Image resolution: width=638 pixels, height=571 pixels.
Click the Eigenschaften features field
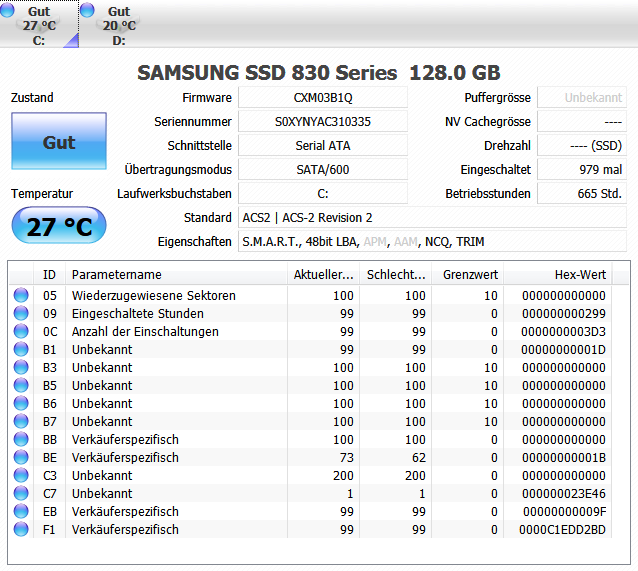point(432,242)
